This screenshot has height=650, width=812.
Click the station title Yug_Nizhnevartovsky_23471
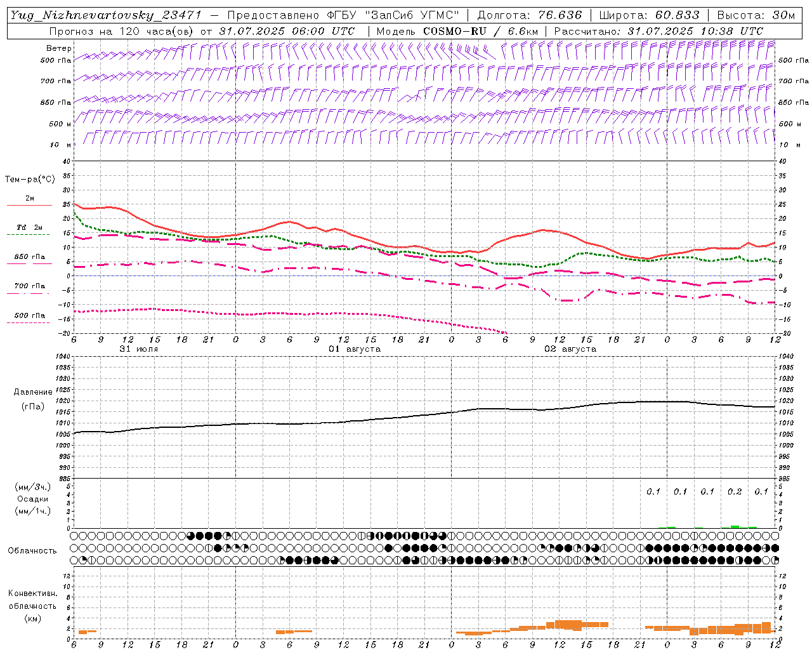click(106, 15)
